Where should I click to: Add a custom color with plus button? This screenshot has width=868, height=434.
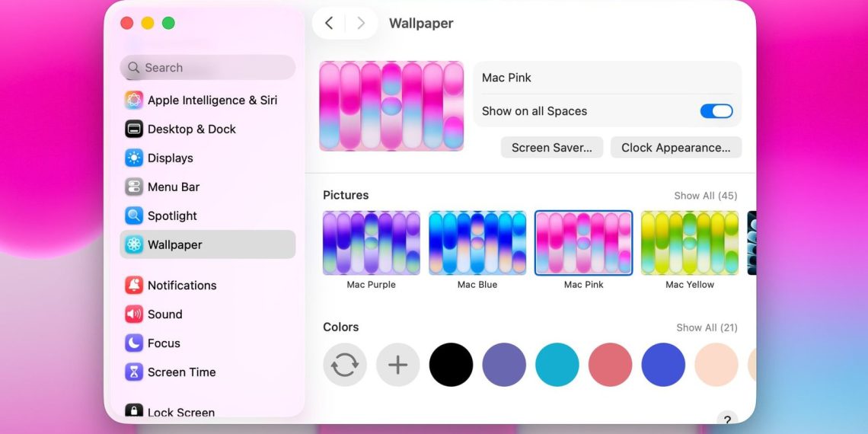pyautogui.click(x=398, y=365)
